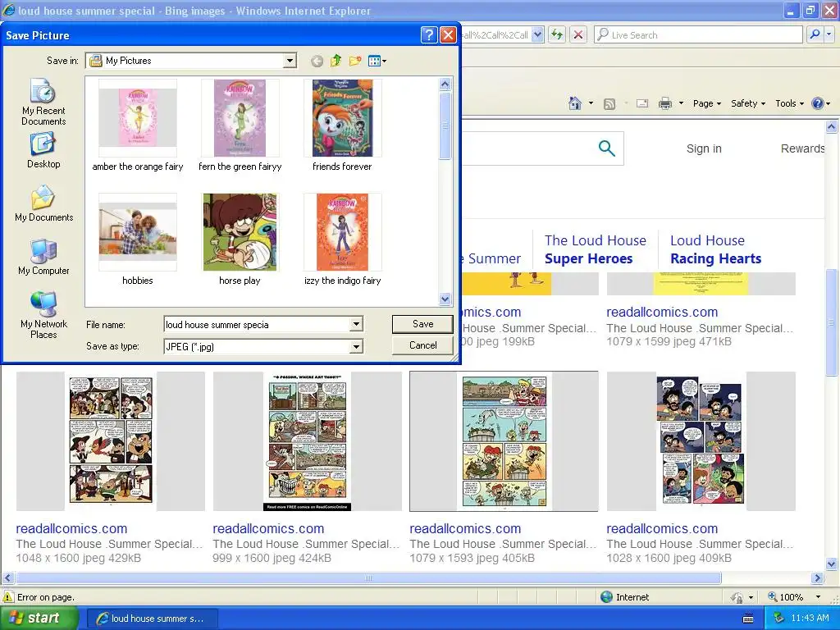Screen dimensions: 840x630
Task: Expand the Print button dropdown arrow
Action: coord(681,103)
